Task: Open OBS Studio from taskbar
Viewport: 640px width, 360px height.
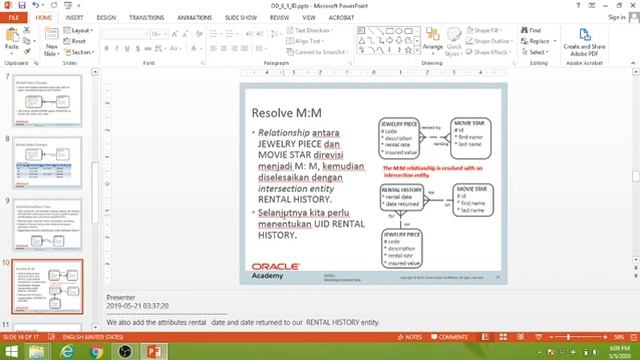Action: pos(125,351)
